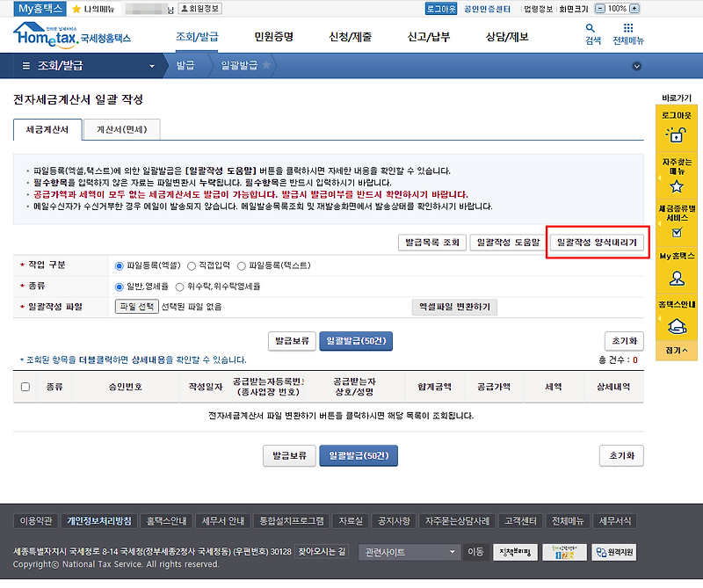Expand the 조회/발급 dropdown in blue bar
Image resolution: width=703 pixels, height=588 pixels.
click(x=152, y=67)
